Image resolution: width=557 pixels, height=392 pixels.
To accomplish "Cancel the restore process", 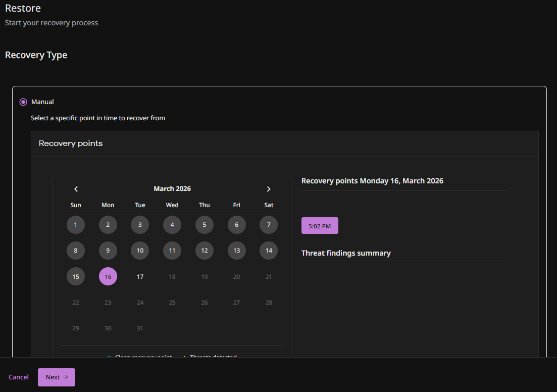I will coord(19,377).
